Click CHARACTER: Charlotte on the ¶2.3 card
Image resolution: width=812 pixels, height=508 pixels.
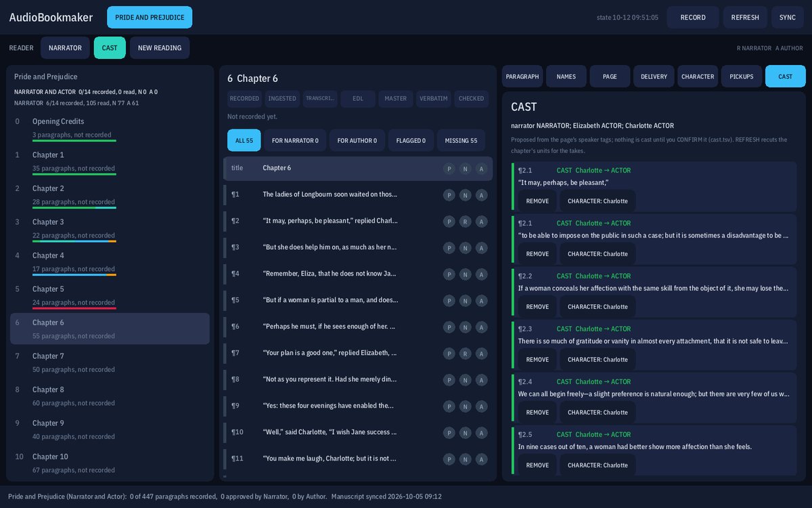tap(598, 360)
